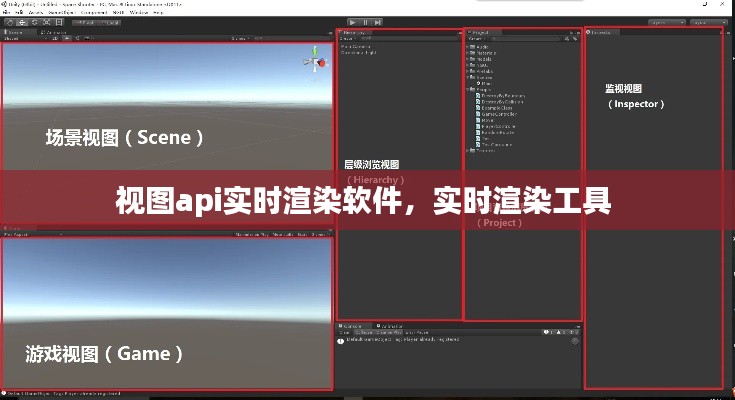735x400 pixels.
Task: Select the Move tool in toolbar
Action: [20, 22]
